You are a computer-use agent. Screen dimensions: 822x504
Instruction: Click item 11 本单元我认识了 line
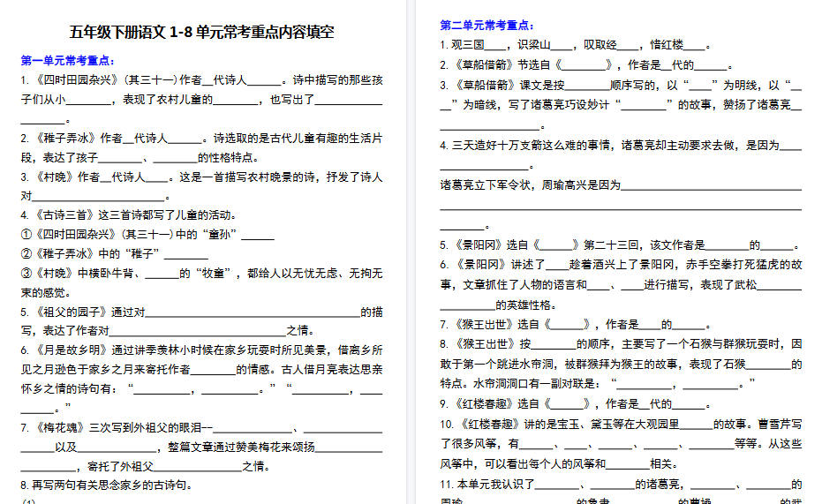coord(622,485)
